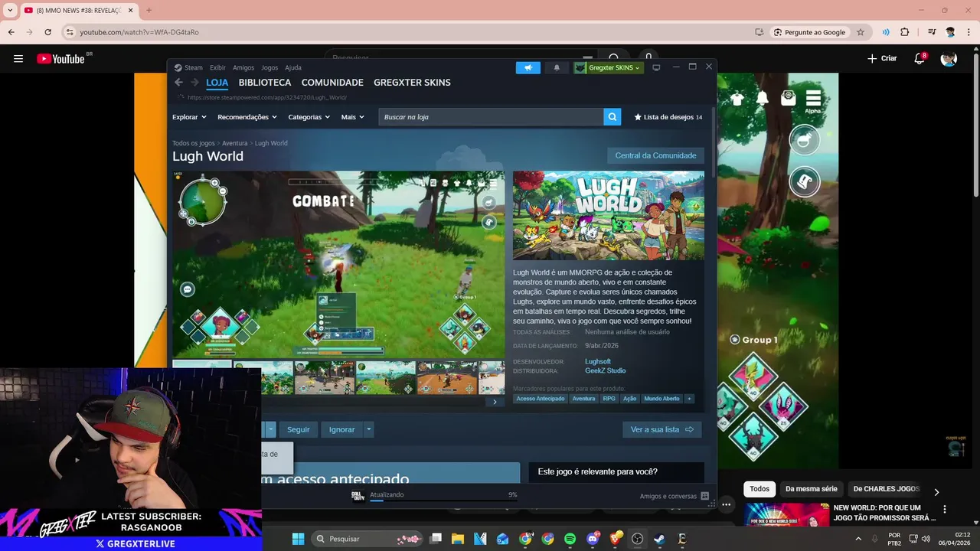This screenshot has height=551, width=980.
Task: Open Windows Start menu
Action: [x=298, y=539]
